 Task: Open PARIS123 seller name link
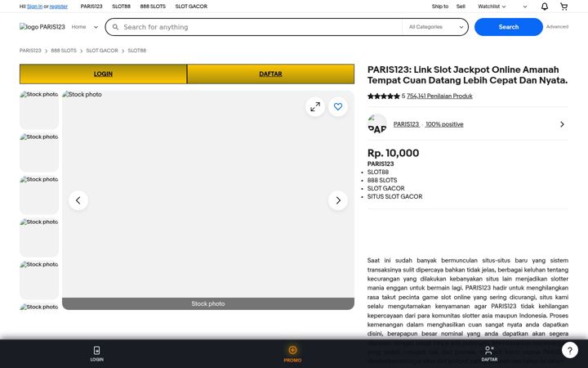coord(406,124)
